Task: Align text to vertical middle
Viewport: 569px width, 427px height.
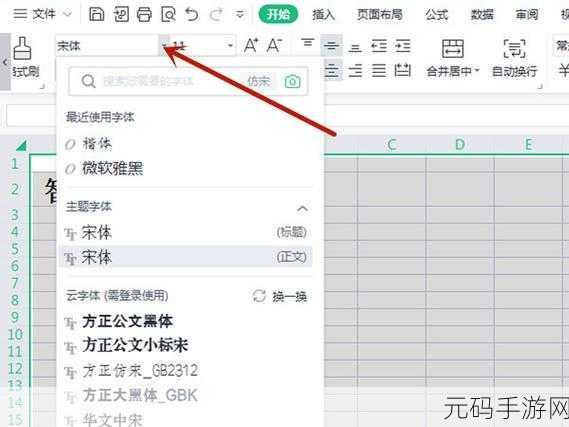Action: (x=331, y=46)
